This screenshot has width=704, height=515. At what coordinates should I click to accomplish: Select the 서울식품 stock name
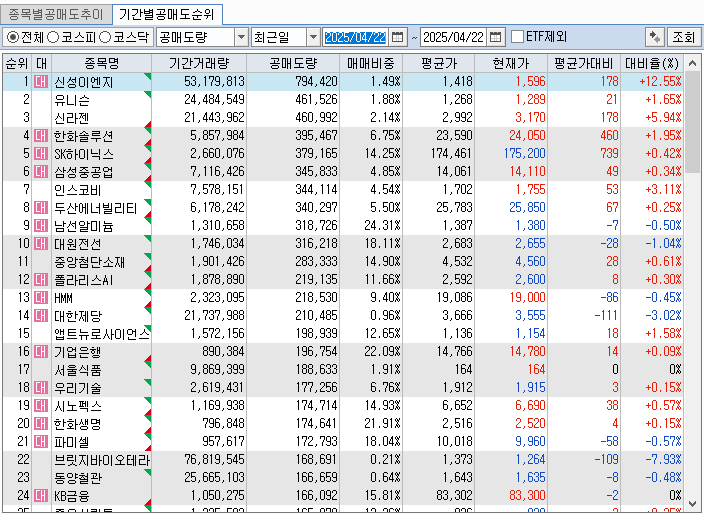click(78, 370)
